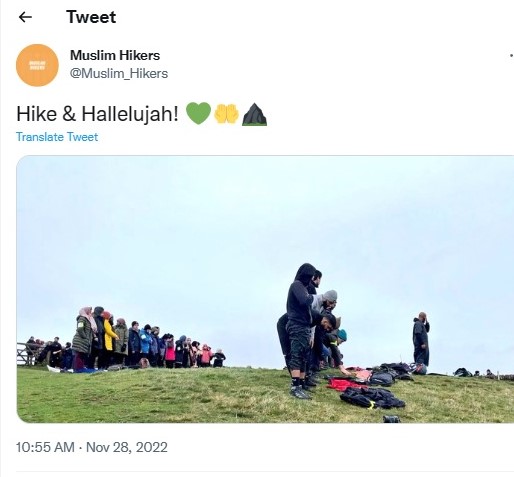The width and height of the screenshot is (514, 477).
Task: Open the 10:55 AM timestamp link
Action: (45, 447)
